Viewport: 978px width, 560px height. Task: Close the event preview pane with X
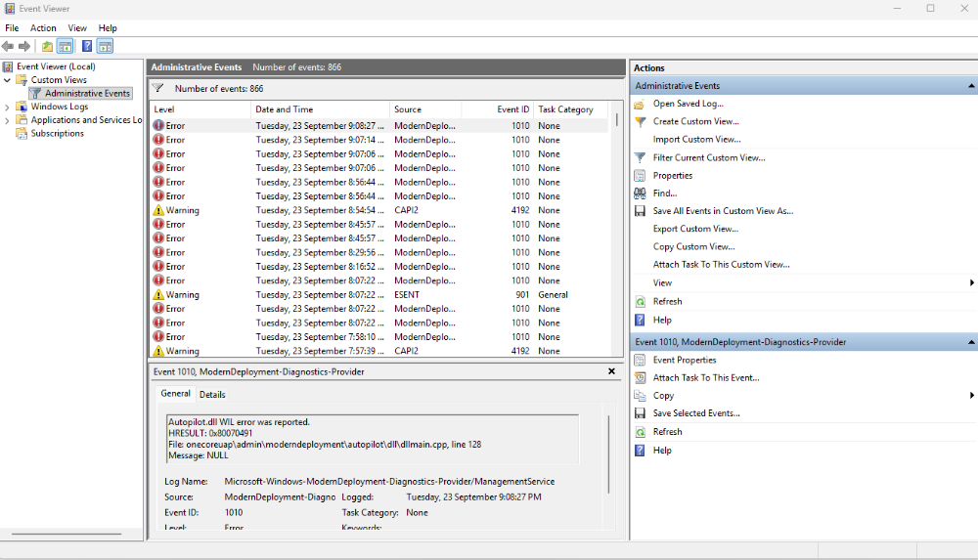point(612,371)
